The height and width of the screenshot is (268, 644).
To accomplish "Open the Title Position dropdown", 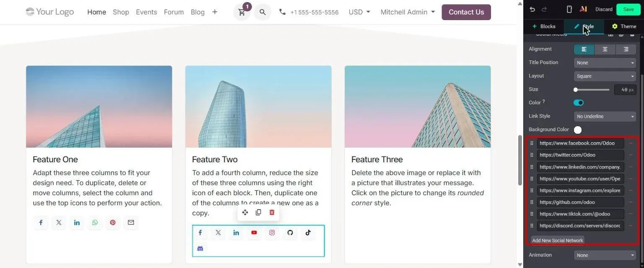I will pos(605,63).
